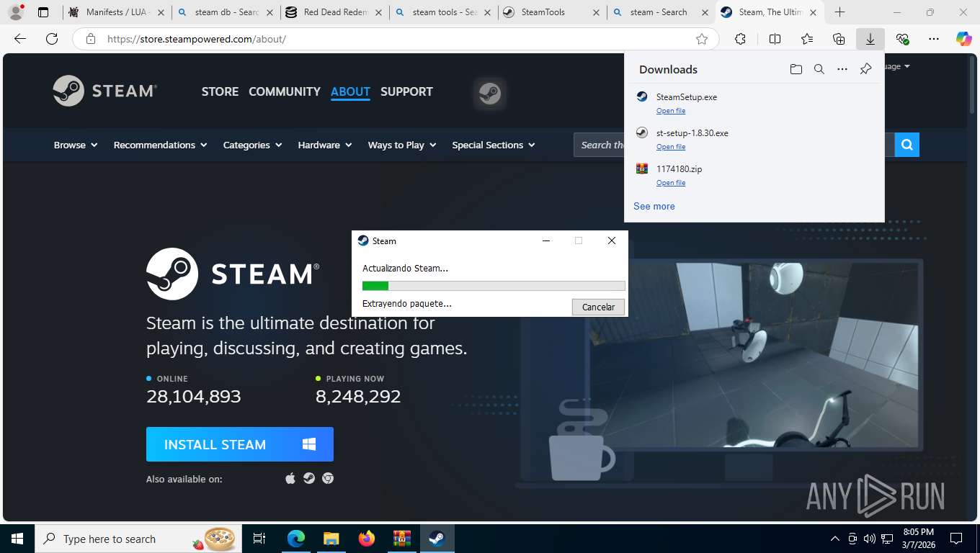Open downloads folder icon in Downloads panel

796,69
